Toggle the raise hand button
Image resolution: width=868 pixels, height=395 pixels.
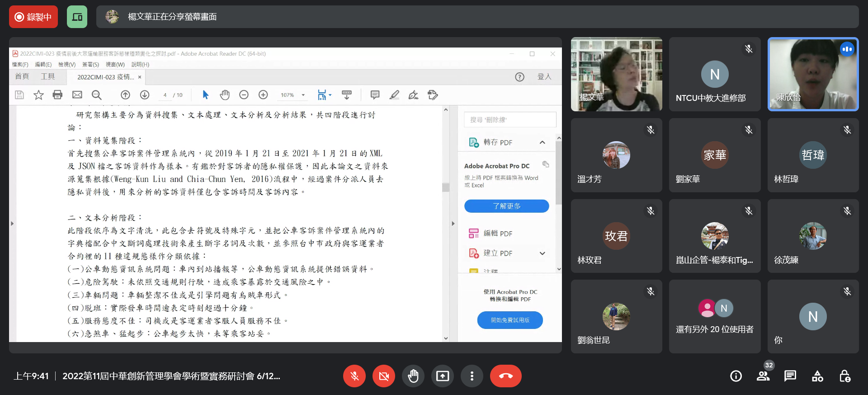pyautogui.click(x=413, y=376)
